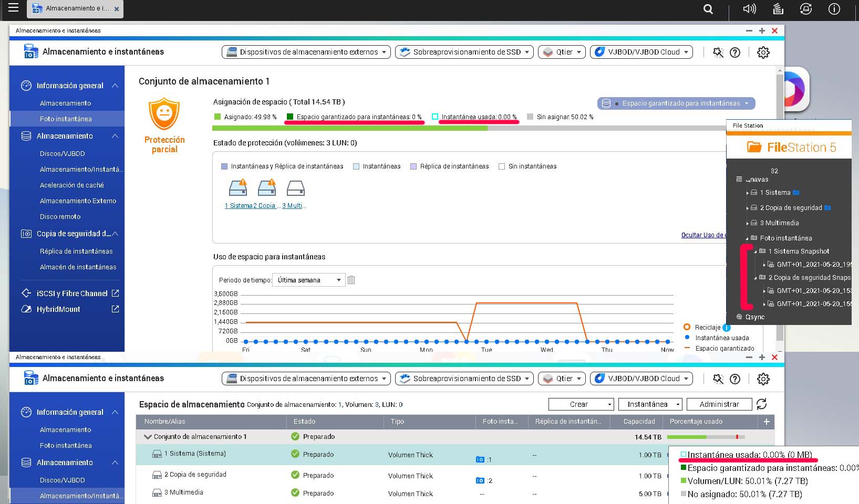The width and height of the screenshot is (859, 504).
Task: Open Dispositivos de almacenamiento externos dropdown
Action: point(306,52)
